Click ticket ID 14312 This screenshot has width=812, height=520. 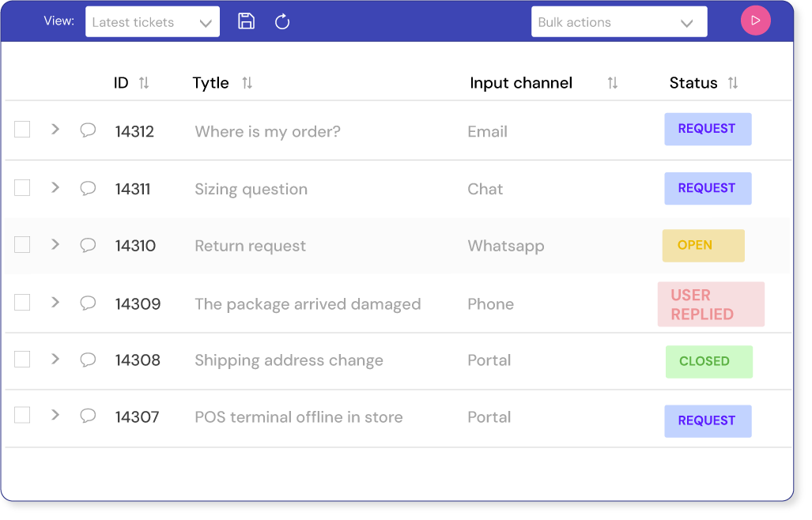(x=134, y=131)
